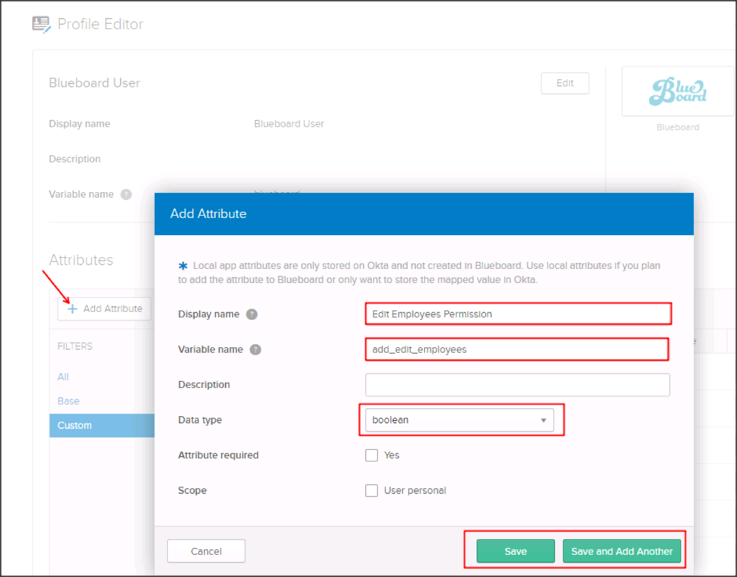
Task: Click the Blueboard logo thumbnail
Action: [677, 93]
